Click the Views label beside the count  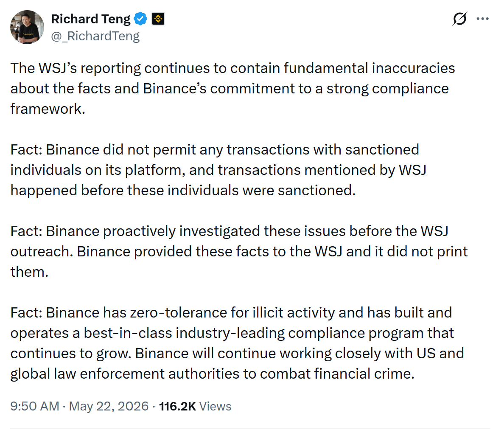215,406
